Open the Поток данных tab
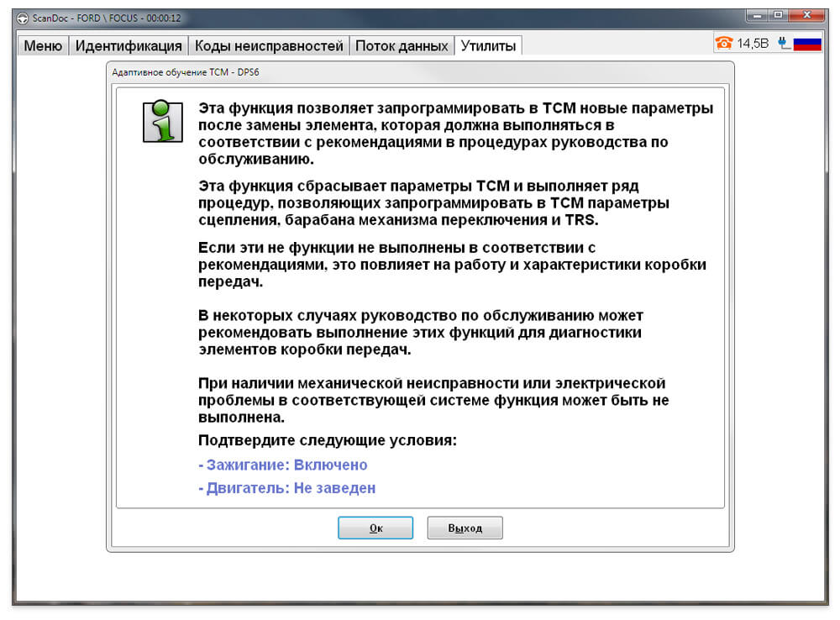This screenshot has height=620, width=840. [x=402, y=46]
